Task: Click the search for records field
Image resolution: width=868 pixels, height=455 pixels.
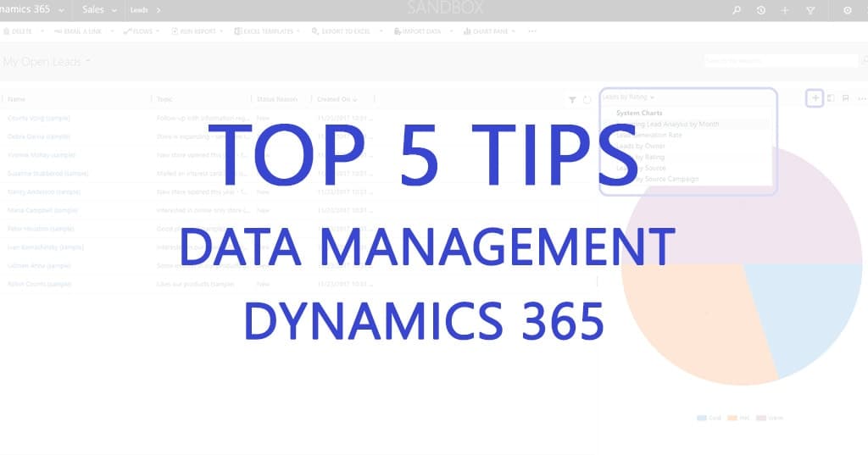Action: 781,60
